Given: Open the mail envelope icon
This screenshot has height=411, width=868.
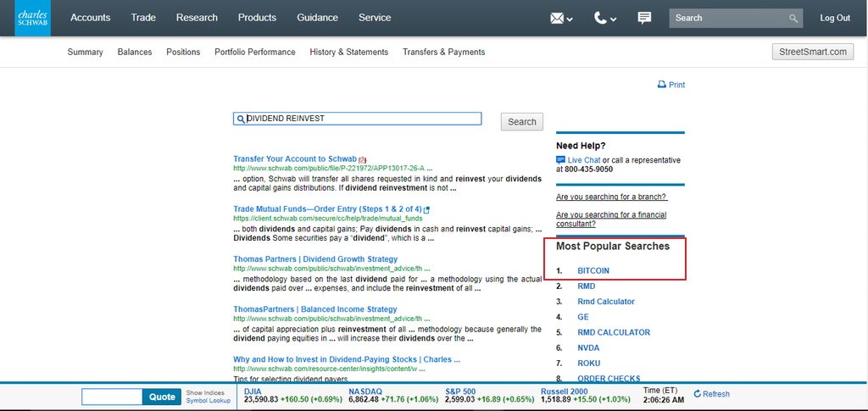Looking at the screenshot, I should point(556,19).
